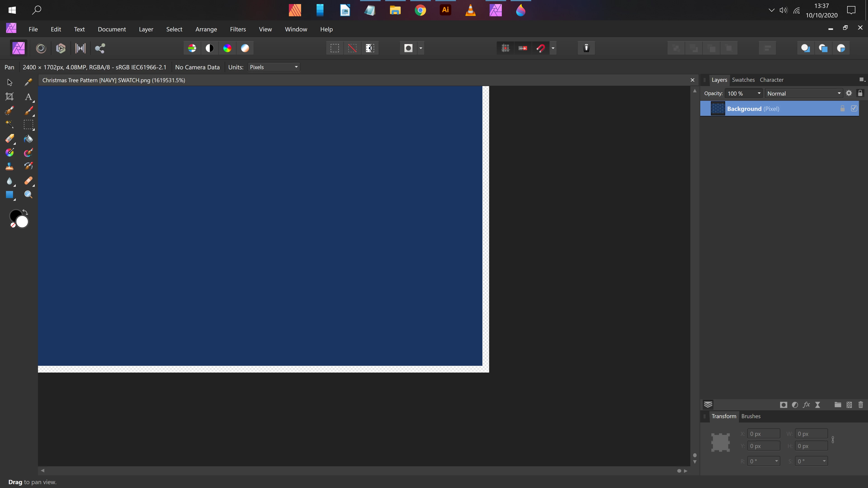Image resolution: width=868 pixels, height=488 pixels.
Task: Open Chrome from the taskbar
Action: 420,10
